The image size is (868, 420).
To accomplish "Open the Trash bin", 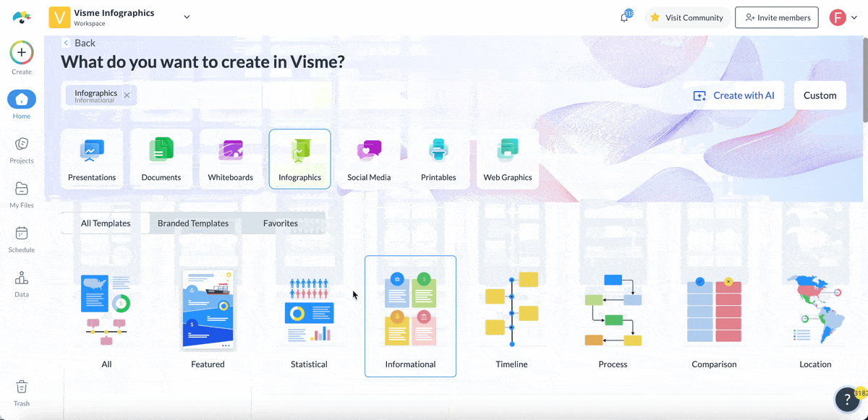I will click(22, 387).
